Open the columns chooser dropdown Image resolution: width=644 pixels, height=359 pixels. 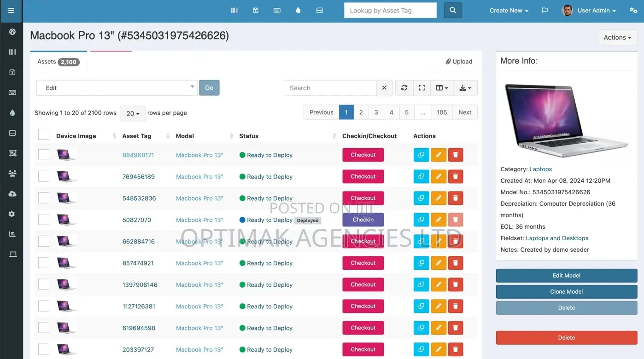pyautogui.click(x=442, y=88)
